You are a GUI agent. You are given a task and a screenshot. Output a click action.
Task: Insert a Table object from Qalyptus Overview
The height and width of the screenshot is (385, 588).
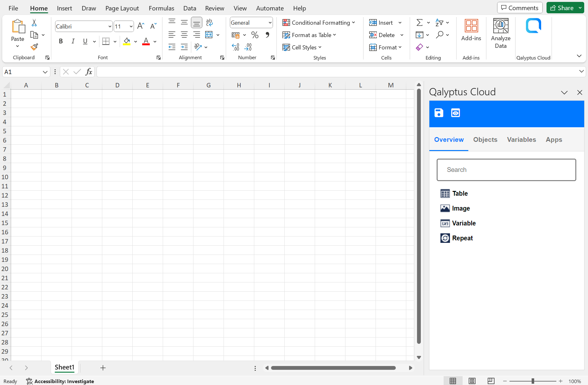(459, 193)
